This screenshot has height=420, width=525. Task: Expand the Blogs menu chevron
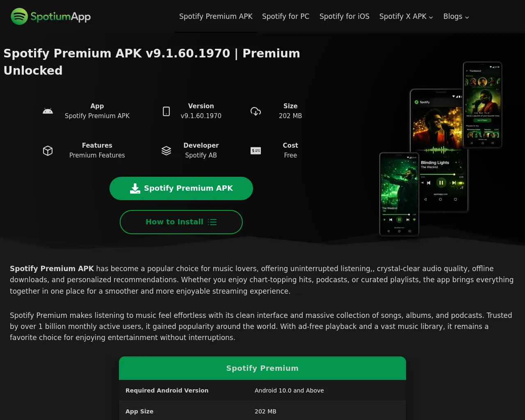(467, 17)
